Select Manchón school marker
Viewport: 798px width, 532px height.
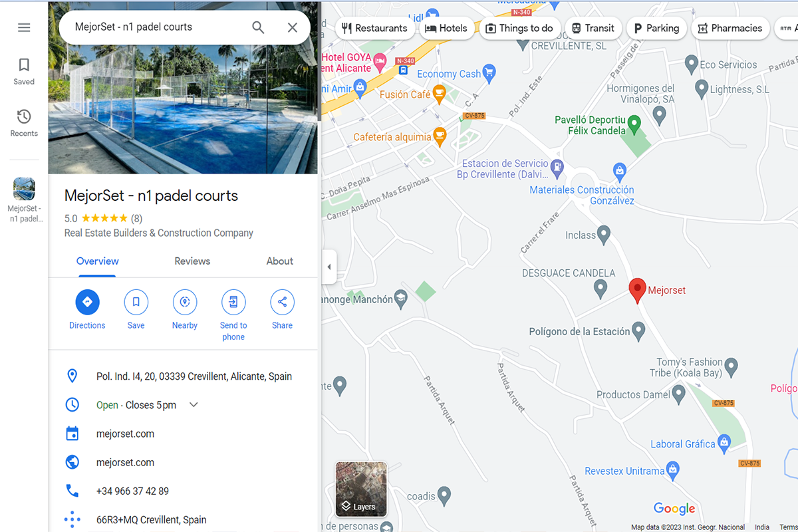click(x=400, y=299)
